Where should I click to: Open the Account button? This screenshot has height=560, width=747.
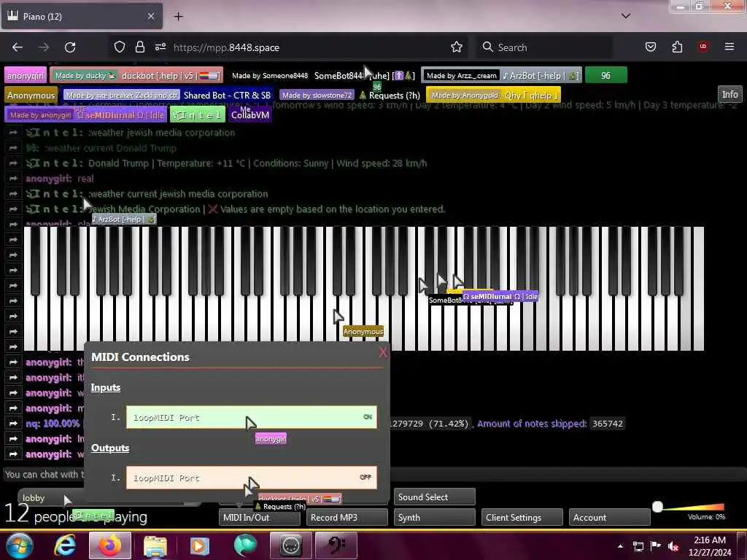(x=609, y=517)
